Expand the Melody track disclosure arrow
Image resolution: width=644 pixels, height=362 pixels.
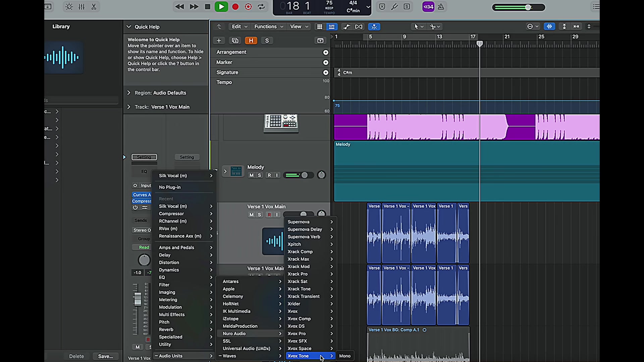pos(225,171)
